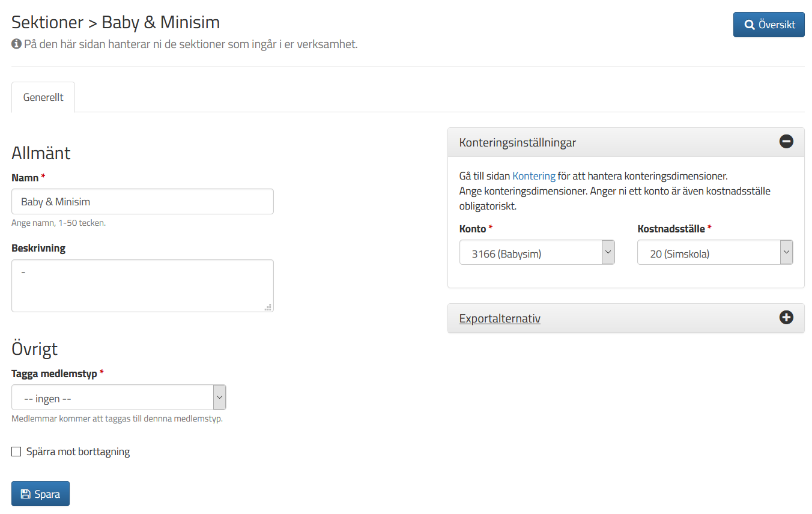Focus the Namn field containing Baby & Minisim

tap(142, 202)
